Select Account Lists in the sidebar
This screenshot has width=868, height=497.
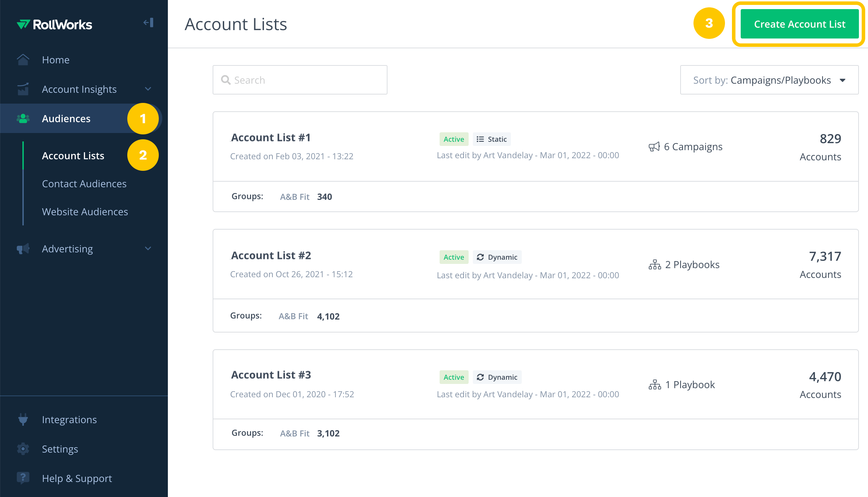pyautogui.click(x=73, y=156)
